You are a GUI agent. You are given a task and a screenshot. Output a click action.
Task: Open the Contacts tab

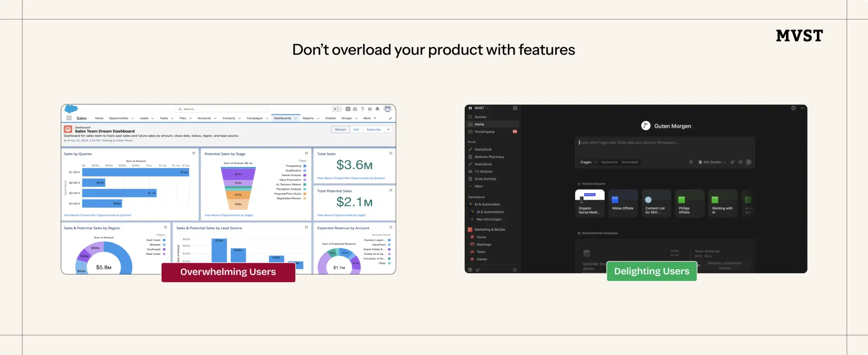click(229, 118)
